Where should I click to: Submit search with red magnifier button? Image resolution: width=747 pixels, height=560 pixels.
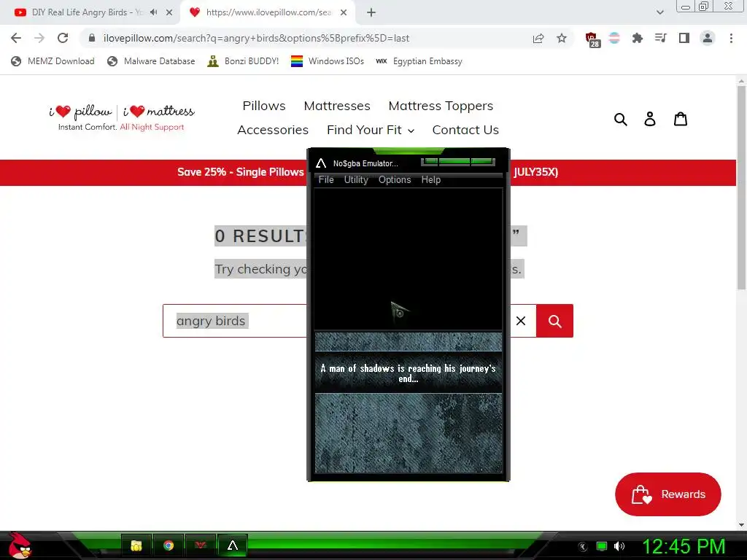pyautogui.click(x=554, y=321)
